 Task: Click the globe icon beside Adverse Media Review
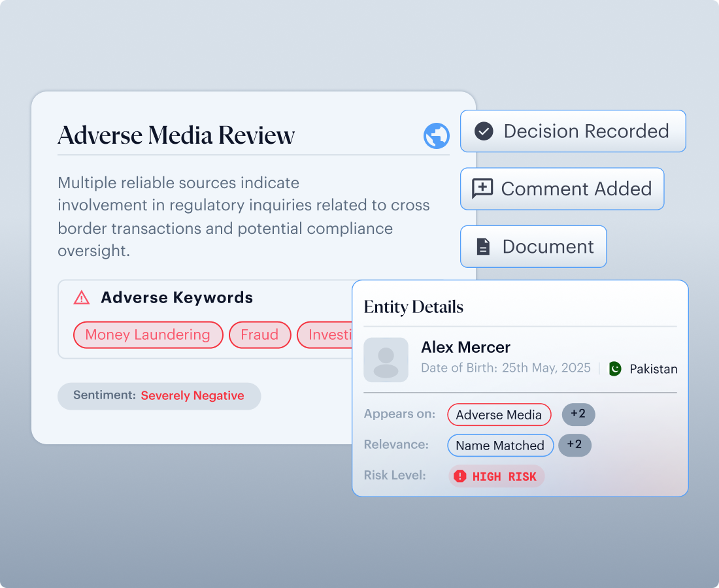click(436, 136)
